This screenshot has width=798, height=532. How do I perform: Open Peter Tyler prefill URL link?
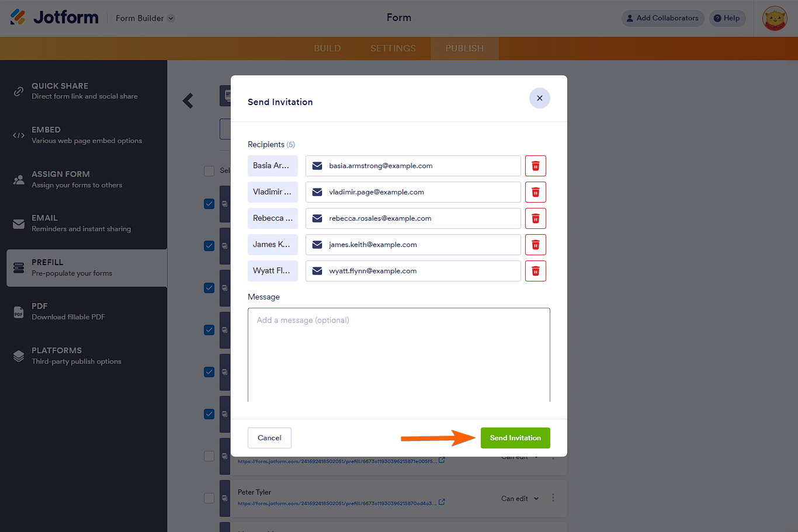337,503
